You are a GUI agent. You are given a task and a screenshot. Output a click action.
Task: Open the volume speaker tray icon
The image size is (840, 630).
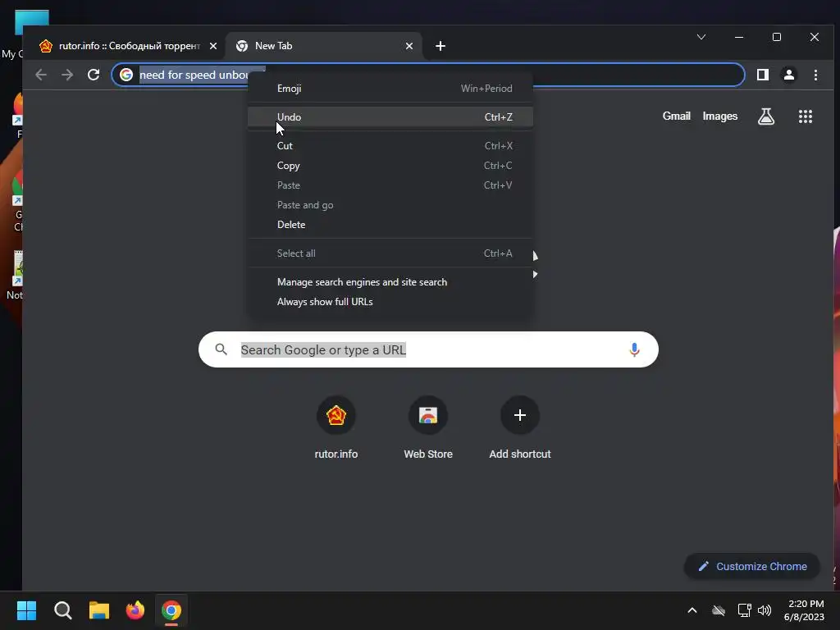(765, 610)
